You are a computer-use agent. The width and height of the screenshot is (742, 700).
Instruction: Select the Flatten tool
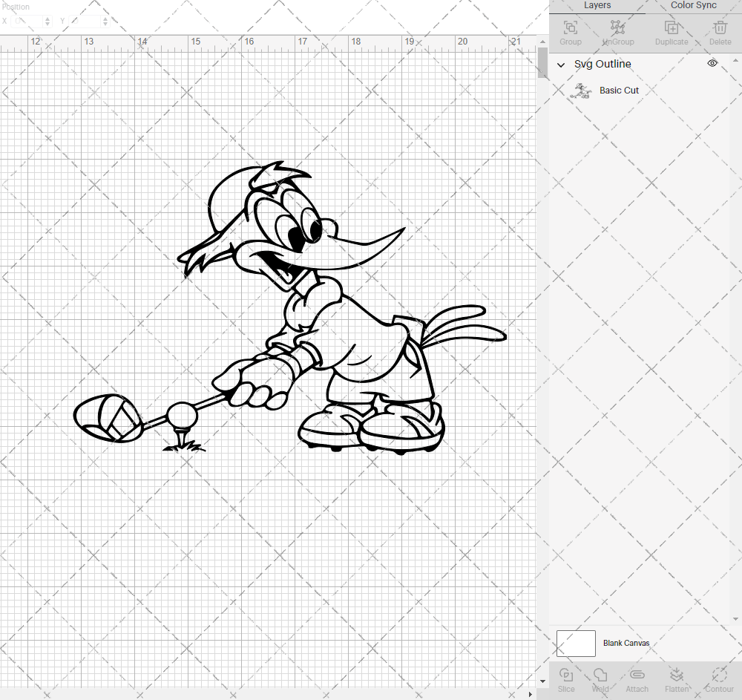click(677, 678)
